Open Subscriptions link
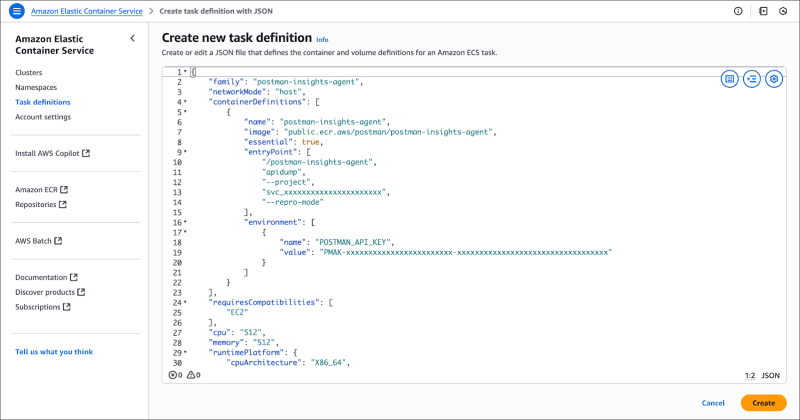 coord(38,307)
